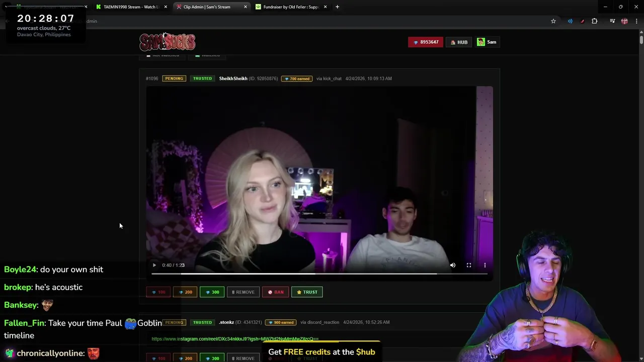Mute the clip video volume
The height and width of the screenshot is (362, 644).
452,265
